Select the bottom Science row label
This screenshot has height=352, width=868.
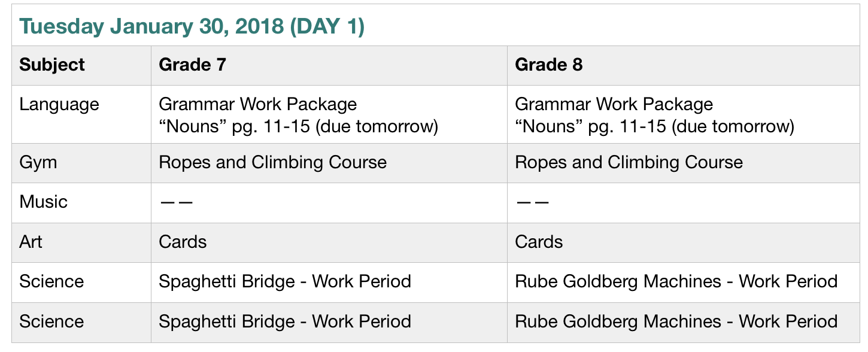point(51,321)
